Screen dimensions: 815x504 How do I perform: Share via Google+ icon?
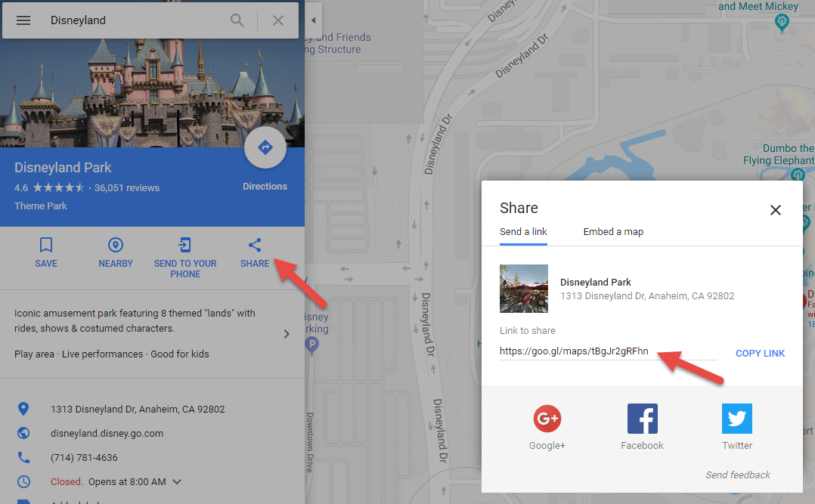point(547,419)
